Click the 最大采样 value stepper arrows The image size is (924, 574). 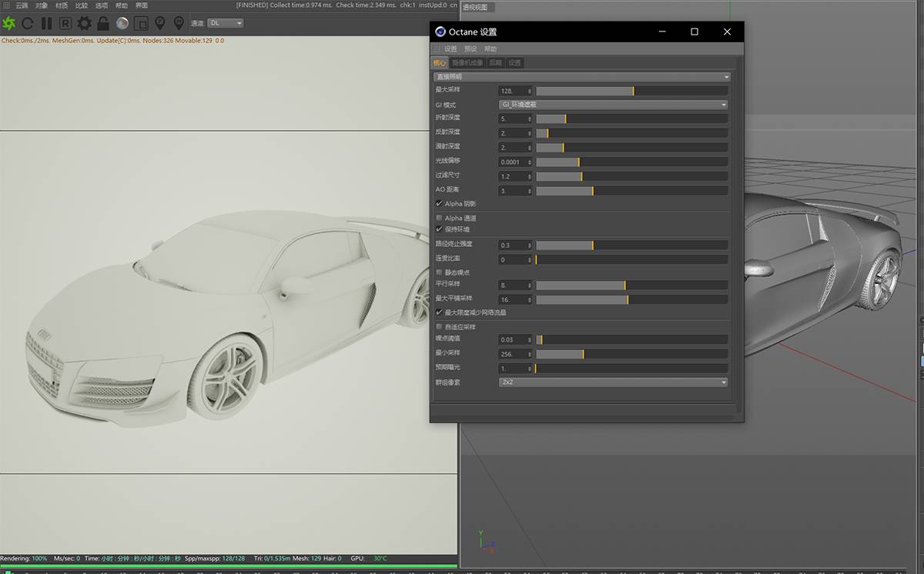[529, 91]
